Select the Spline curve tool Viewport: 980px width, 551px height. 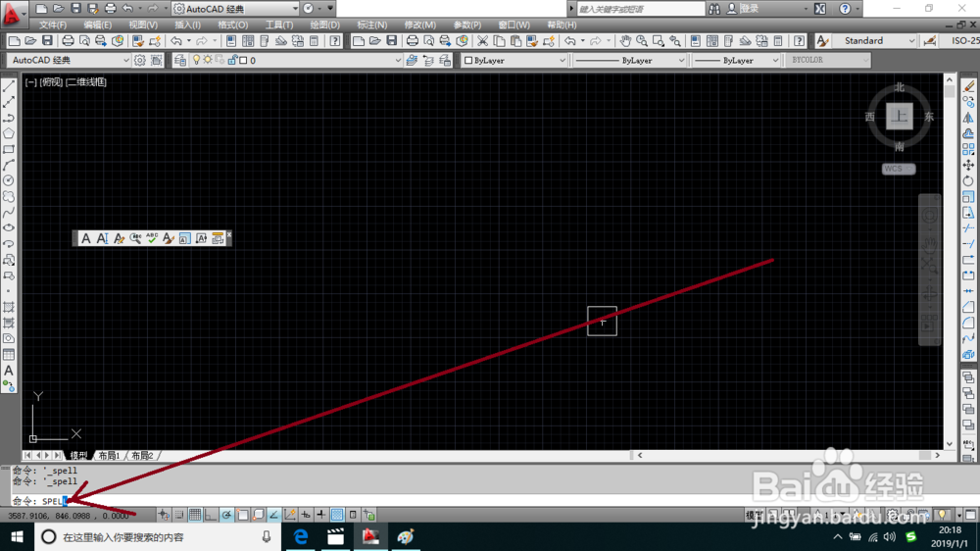pyautogui.click(x=9, y=213)
